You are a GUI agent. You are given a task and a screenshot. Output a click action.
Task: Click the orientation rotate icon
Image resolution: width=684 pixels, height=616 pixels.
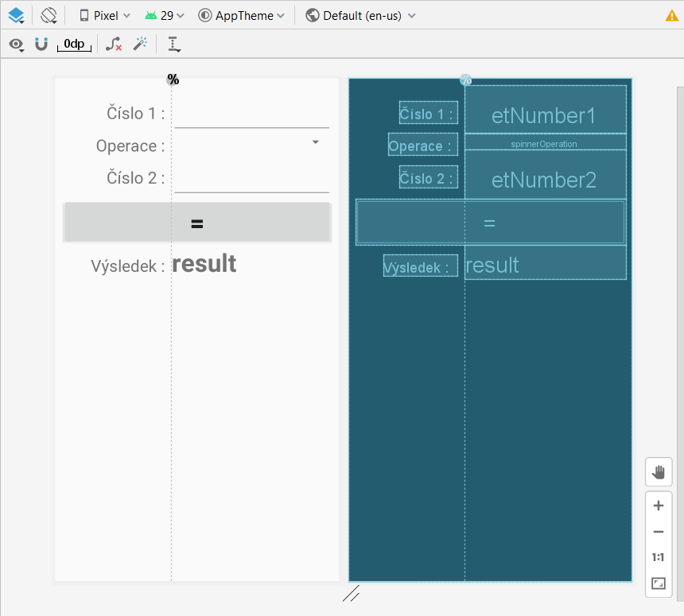coord(49,15)
